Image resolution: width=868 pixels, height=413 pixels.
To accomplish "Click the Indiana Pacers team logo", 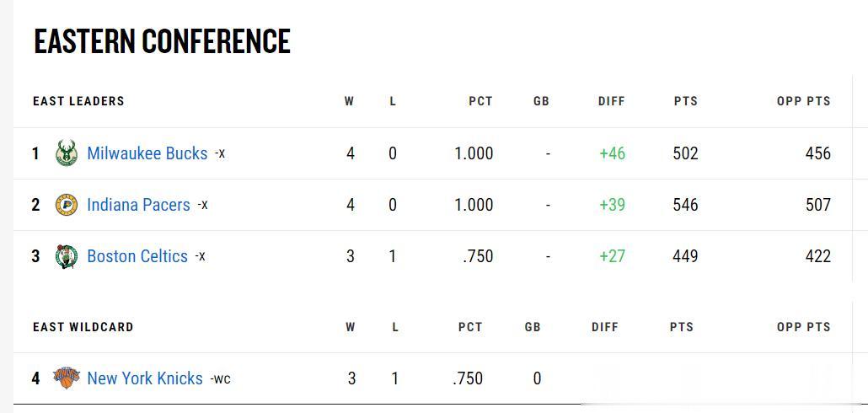I will coord(67,205).
